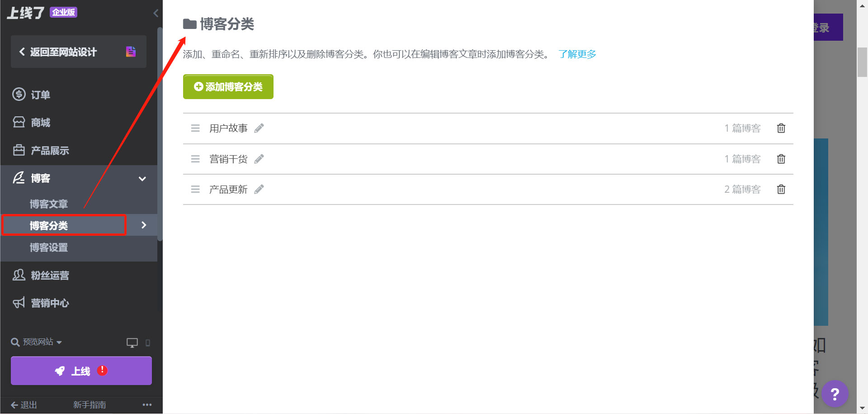Click the 添加博客分类 button
Image resolution: width=868 pixels, height=414 pixels.
(x=228, y=86)
